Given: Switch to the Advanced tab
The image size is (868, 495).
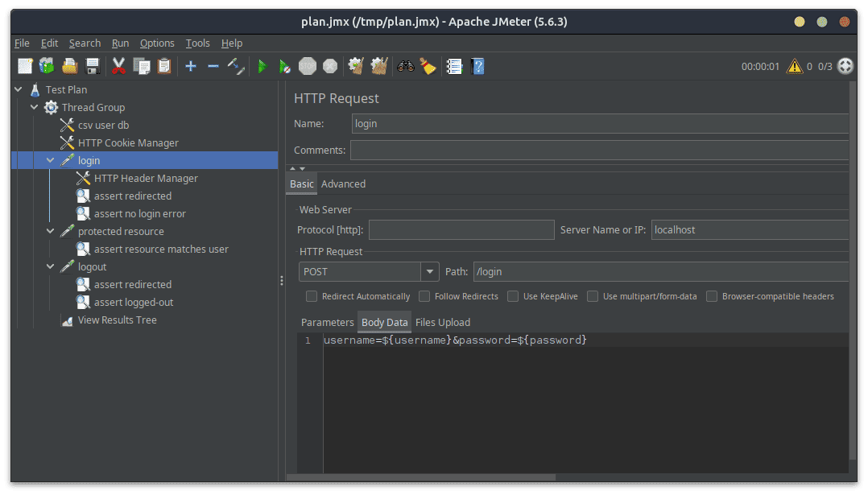Looking at the screenshot, I should coord(343,184).
